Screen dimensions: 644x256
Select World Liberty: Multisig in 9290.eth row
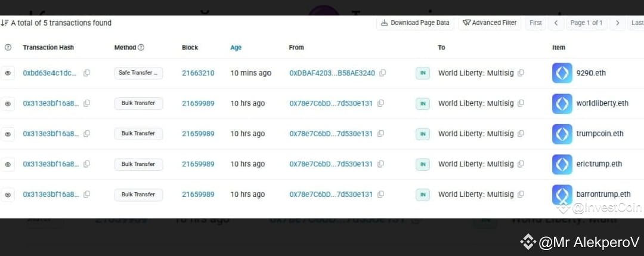click(476, 73)
